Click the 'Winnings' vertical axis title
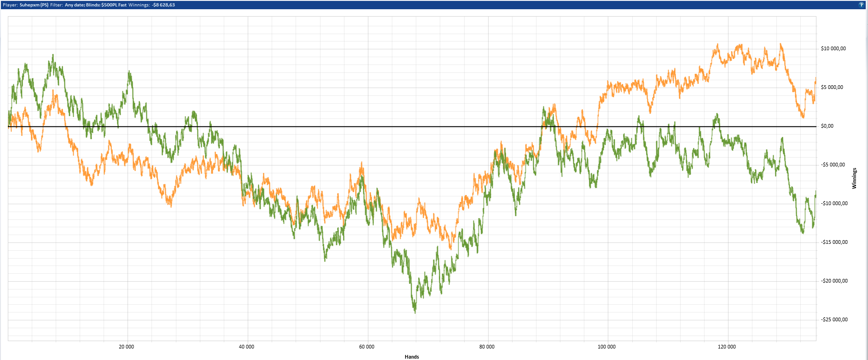Viewport: 868px width, 360px height. tap(855, 178)
